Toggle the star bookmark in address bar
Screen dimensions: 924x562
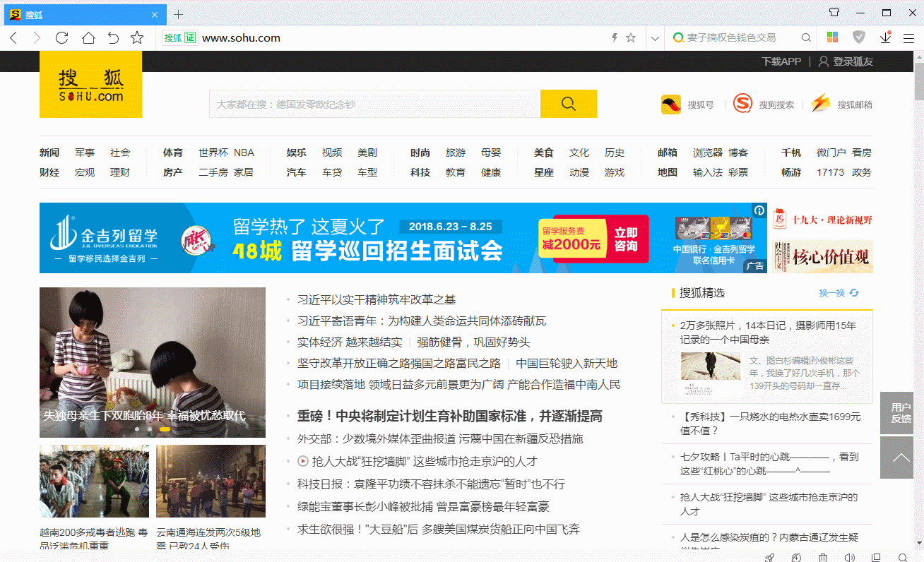631,38
